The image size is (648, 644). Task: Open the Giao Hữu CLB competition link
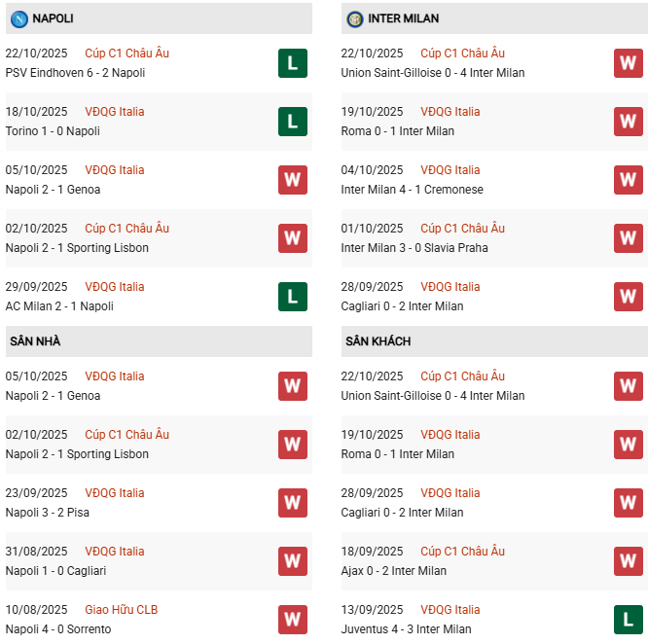click(121, 610)
